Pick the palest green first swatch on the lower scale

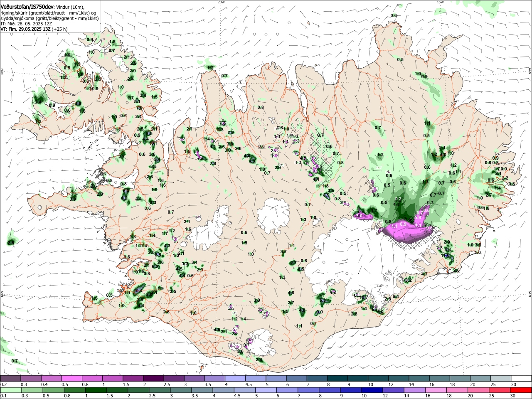(x=10, y=390)
